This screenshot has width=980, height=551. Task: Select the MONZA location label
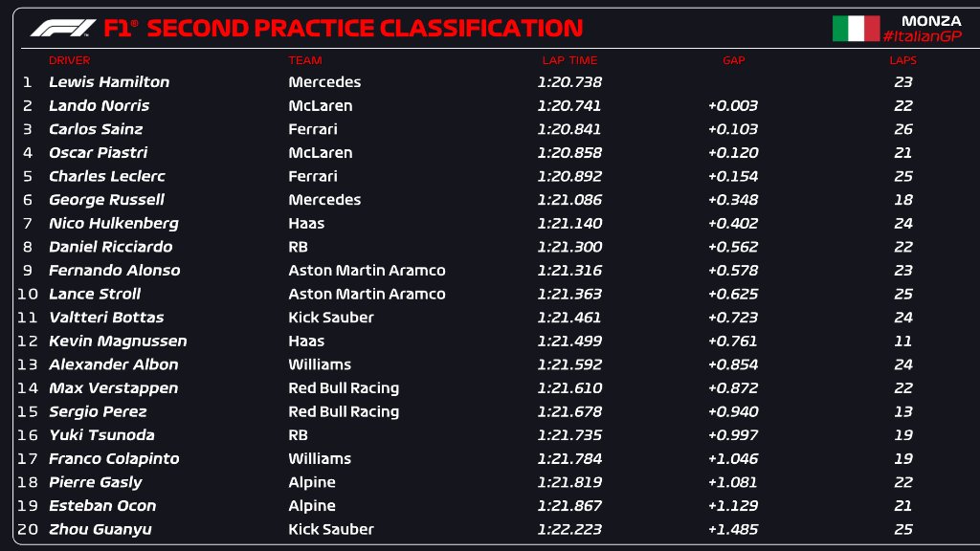(931, 21)
